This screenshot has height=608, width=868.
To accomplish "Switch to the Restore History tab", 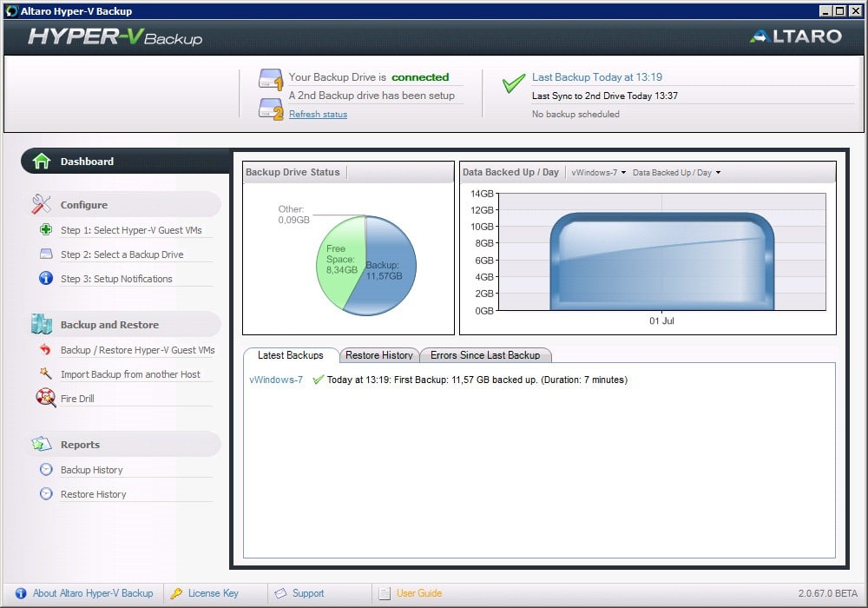I will click(x=379, y=355).
